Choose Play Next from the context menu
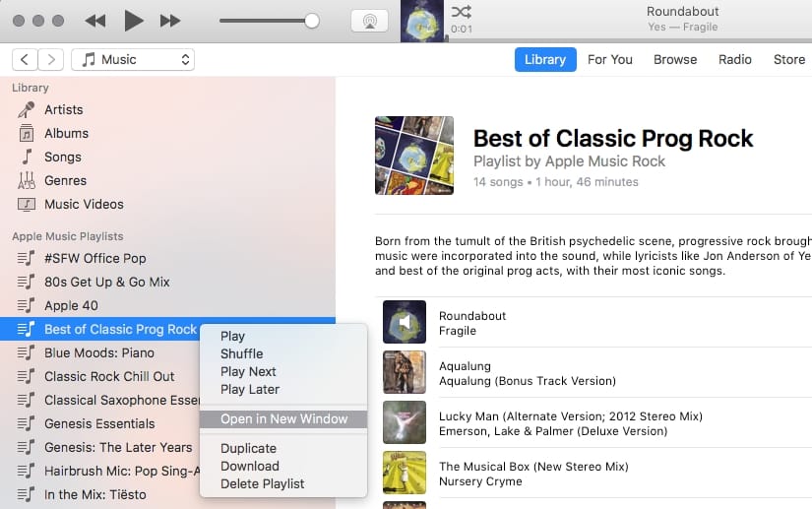This screenshot has height=509, width=812. click(x=248, y=371)
